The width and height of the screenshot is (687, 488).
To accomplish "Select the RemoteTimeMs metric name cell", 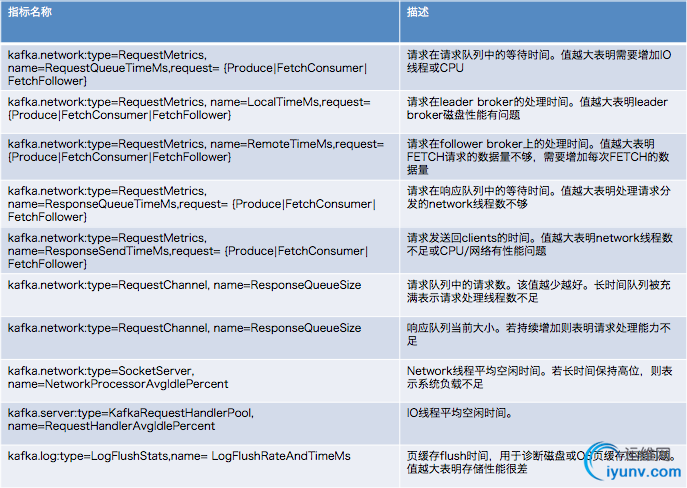I will pyautogui.click(x=200, y=157).
